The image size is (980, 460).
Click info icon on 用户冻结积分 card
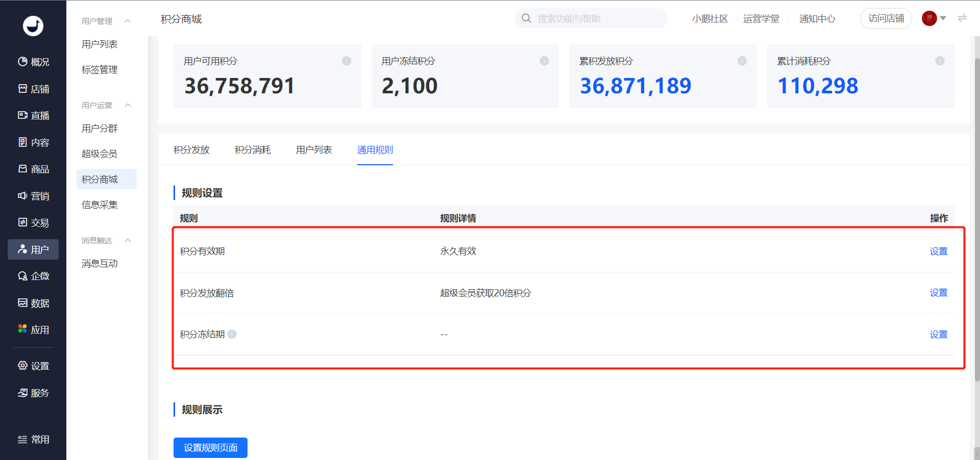point(544,61)
